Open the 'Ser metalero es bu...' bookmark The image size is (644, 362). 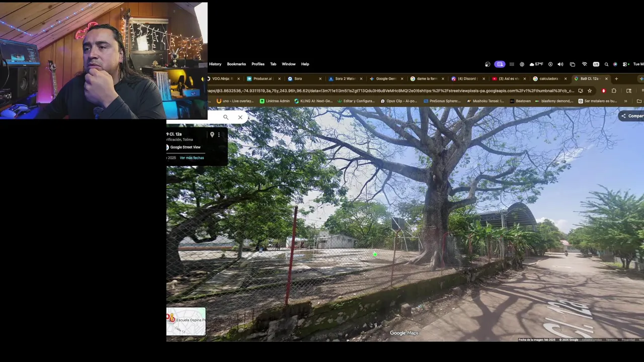click(x=598, y=101)
